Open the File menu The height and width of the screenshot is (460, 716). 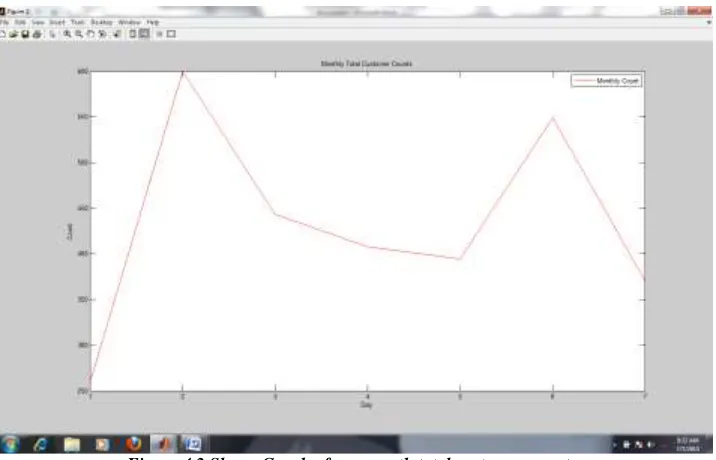(x=4, y=22)
